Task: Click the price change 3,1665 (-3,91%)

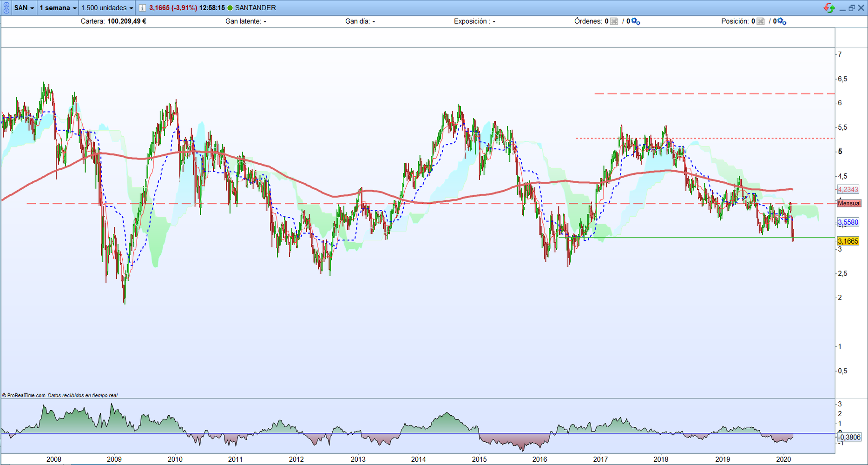Action: tap(173, 8)
